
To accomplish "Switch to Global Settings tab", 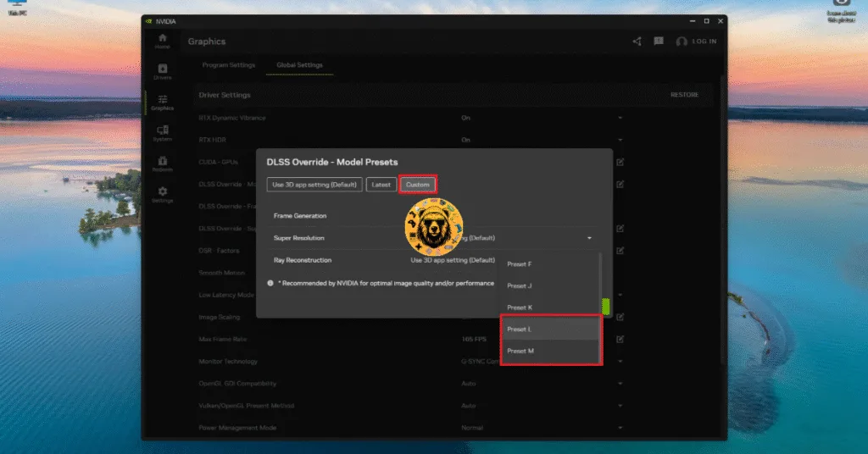I will pos(299,64).
